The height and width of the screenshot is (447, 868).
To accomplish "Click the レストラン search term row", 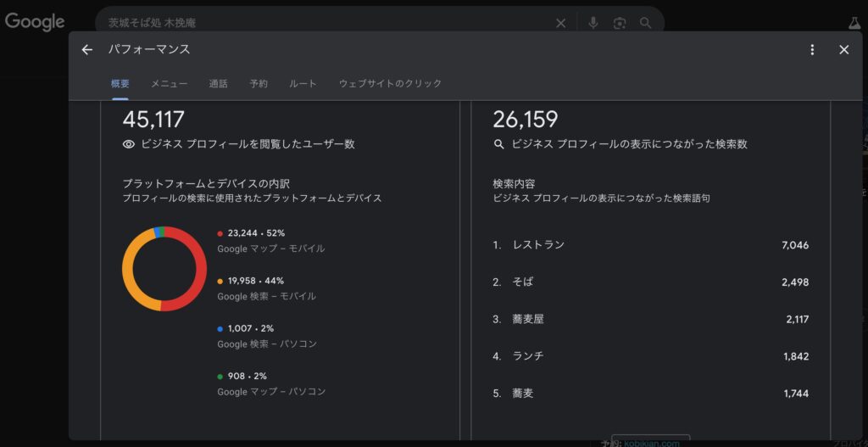I will (x=651, y=245).
